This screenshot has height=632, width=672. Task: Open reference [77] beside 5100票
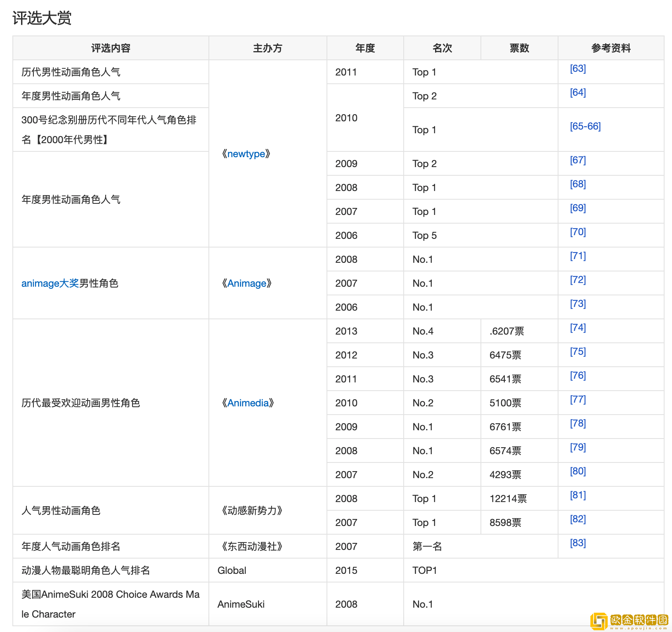pyautogui.click(x=577, y=399)
